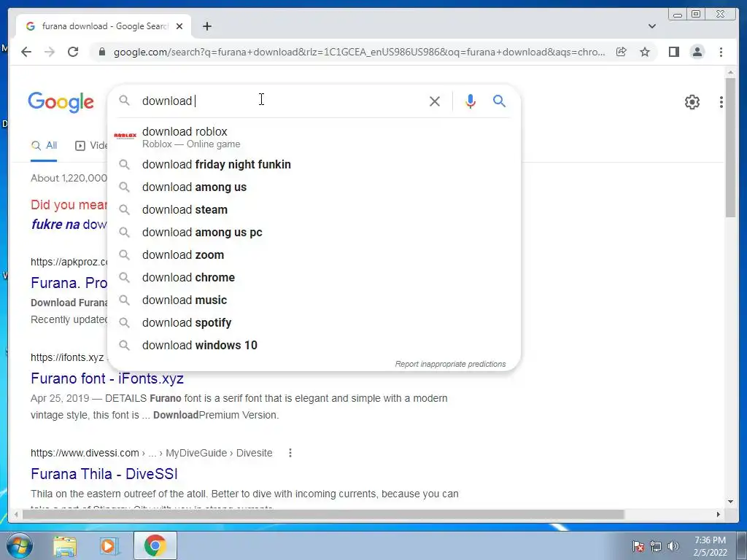747x560 pixels.
Task: Switch to the All results tab
Action: pos(44,146)
